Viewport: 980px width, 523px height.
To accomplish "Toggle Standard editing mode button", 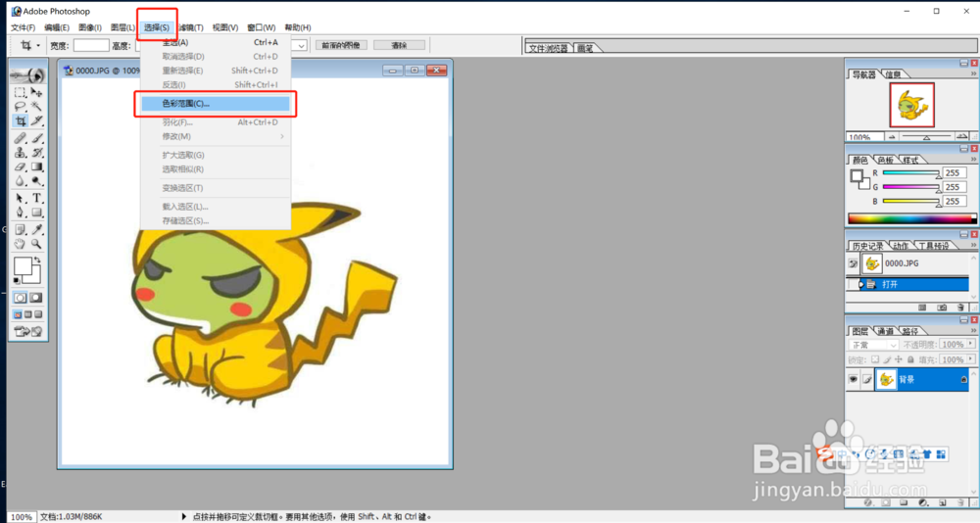I will tap(20, 298).
